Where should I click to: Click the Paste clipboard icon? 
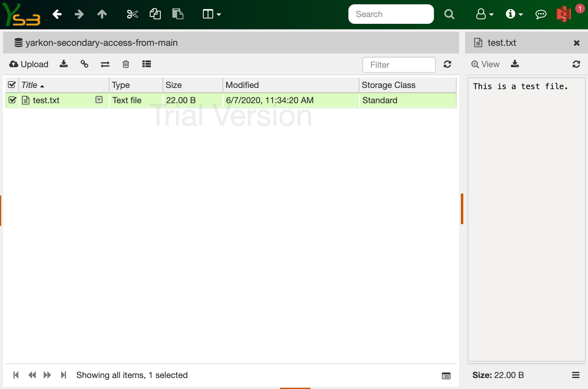click(x=178, y=14)
